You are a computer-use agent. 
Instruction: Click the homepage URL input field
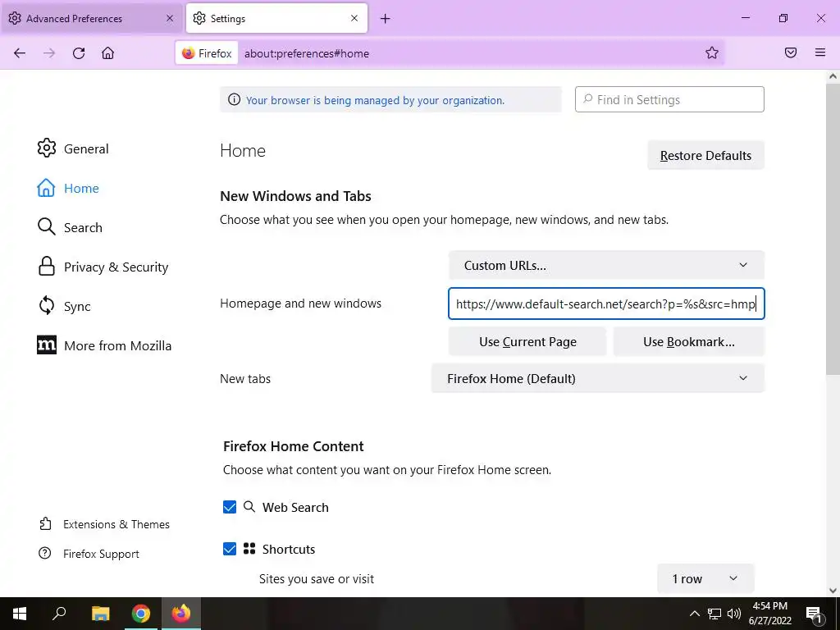[606, 304]
